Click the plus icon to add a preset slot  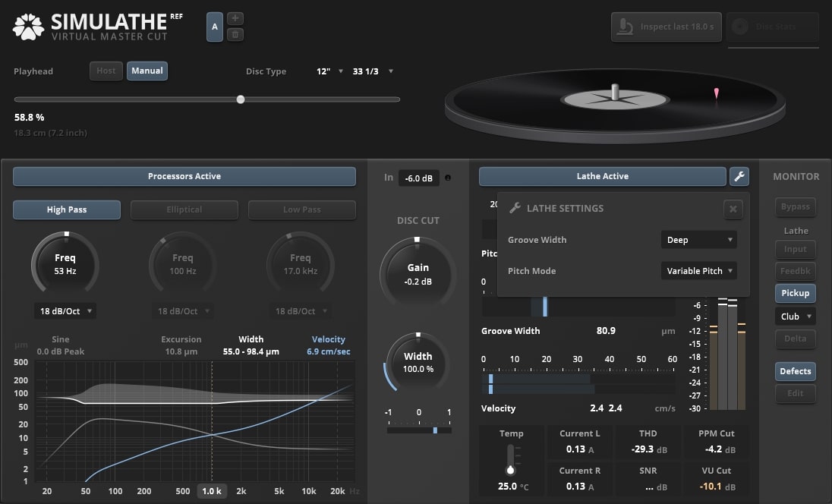pyautogui.click(x=235, y=18)
